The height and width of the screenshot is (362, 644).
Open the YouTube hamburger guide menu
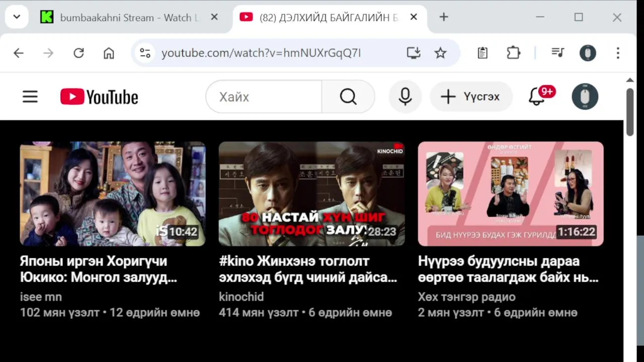(30, 97)
